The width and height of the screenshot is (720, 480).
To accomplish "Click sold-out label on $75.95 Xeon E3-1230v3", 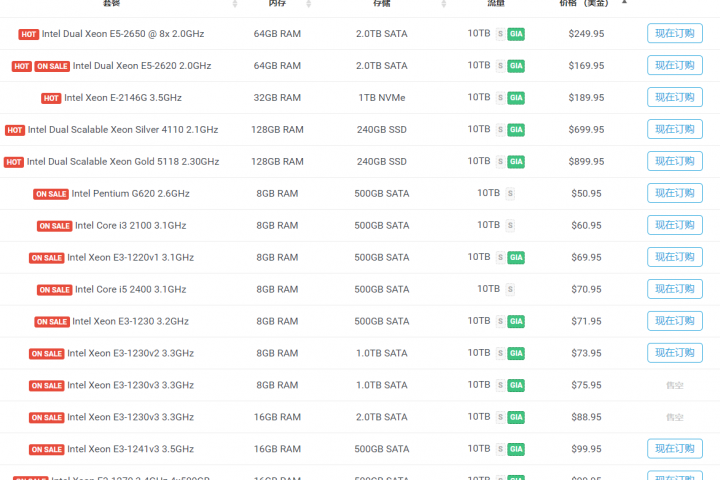I will (x=674, y=385).
